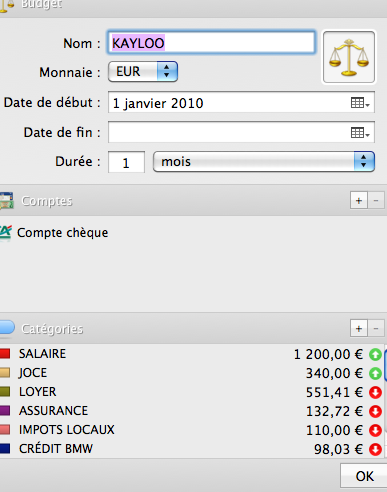Image resolution: width=387 pixels, height=492 pixels.
Task: Click the tan JOCE color swatch
Action: click(x=5, y=372)
